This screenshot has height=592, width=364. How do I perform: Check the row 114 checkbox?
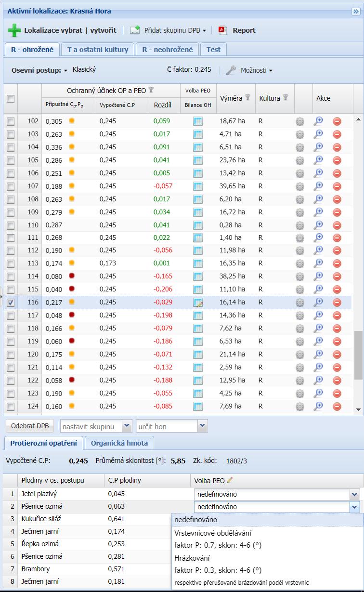coord(11,277)
